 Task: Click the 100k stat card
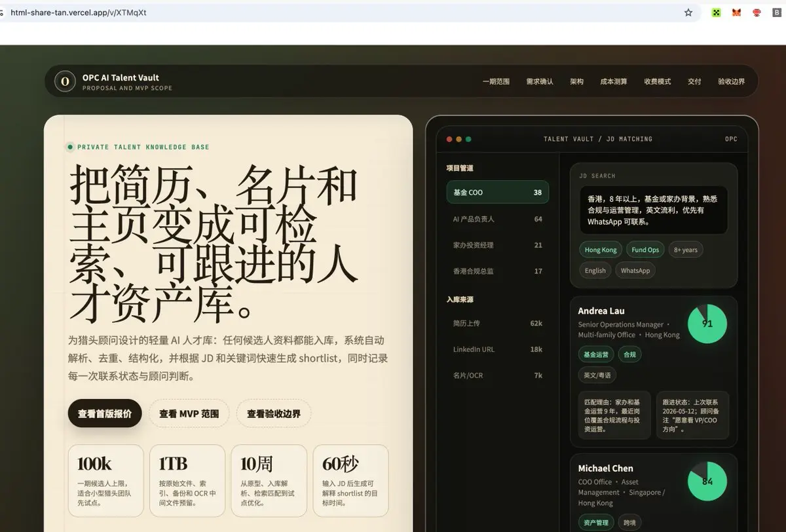(x=105, y=481)
